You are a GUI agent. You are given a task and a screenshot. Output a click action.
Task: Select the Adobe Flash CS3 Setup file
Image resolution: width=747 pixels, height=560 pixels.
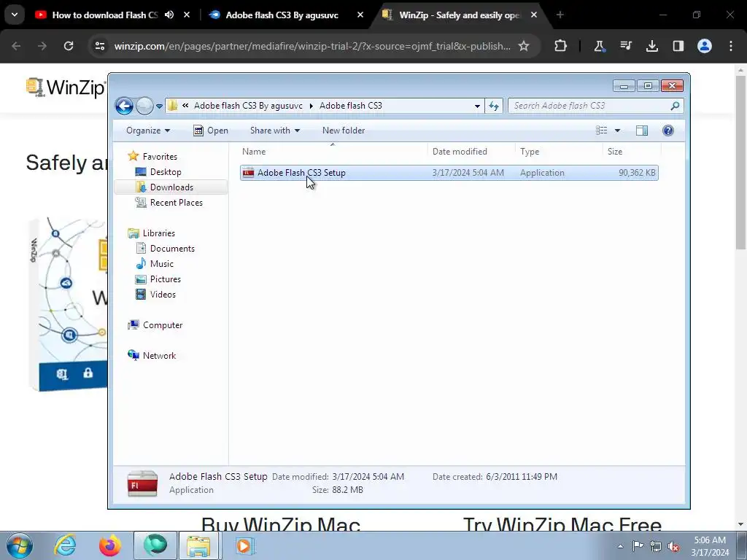coord(449,173)
